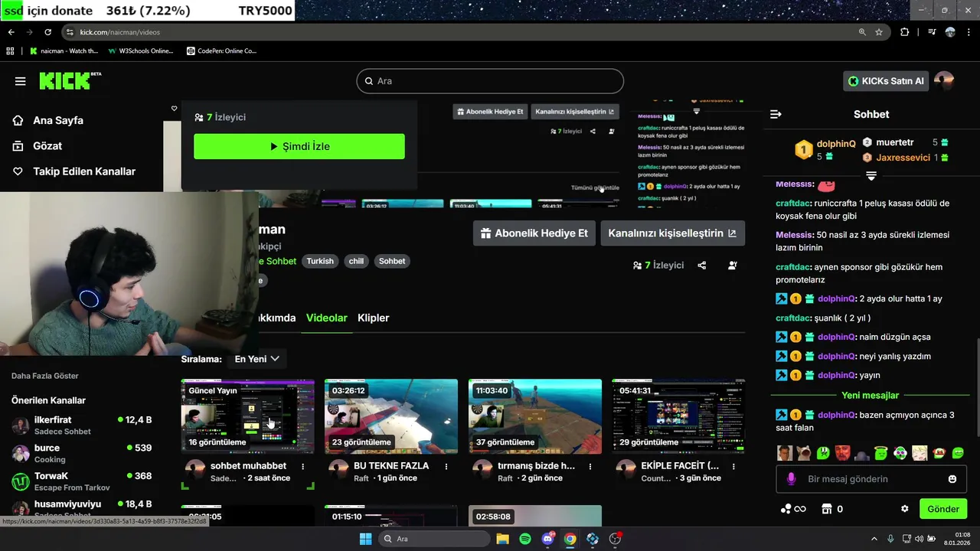
Task: Reload the page in Chrome
Action: point(47,32)
